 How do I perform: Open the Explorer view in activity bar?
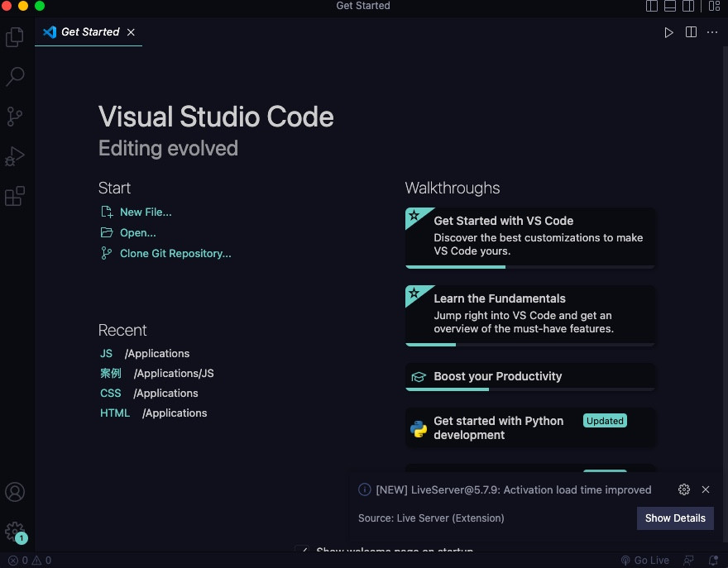(15, 37)
